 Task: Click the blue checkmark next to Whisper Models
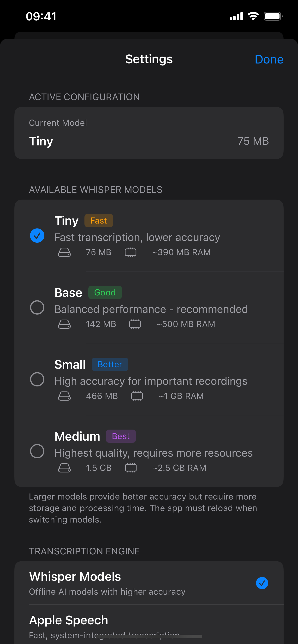[262, 583]
